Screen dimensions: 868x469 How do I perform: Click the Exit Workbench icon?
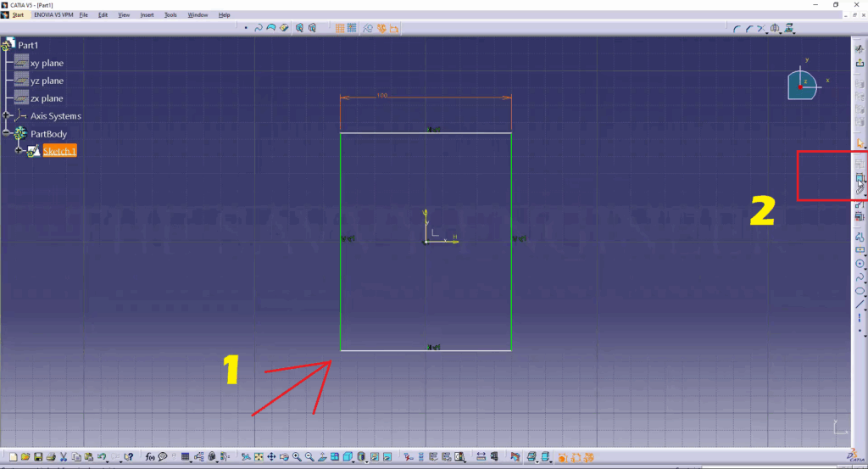860,63
